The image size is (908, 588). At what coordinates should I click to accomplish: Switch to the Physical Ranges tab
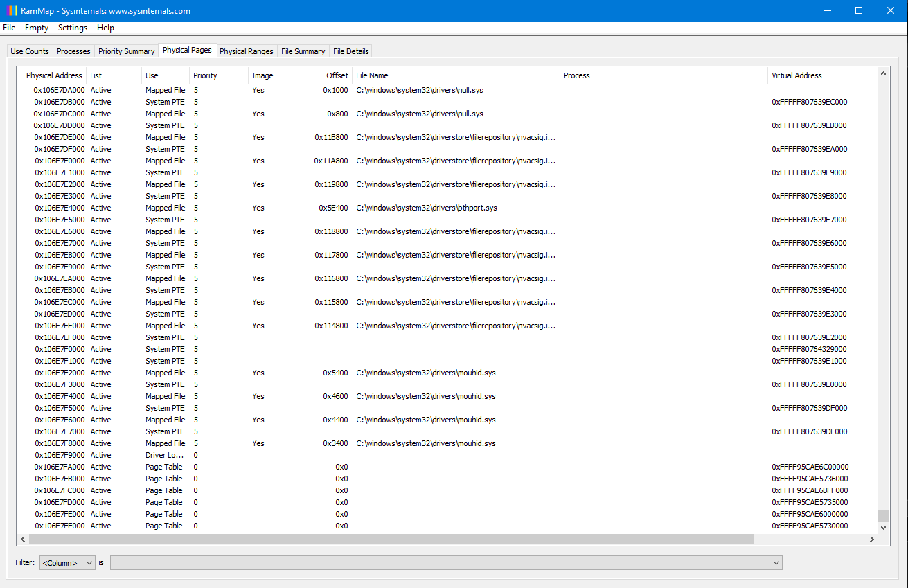(x=246, y=51)
